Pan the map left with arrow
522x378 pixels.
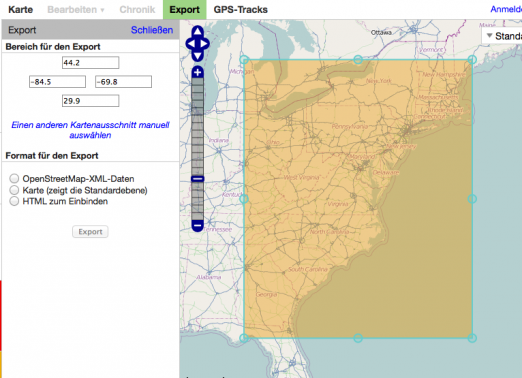coord(191,44)
